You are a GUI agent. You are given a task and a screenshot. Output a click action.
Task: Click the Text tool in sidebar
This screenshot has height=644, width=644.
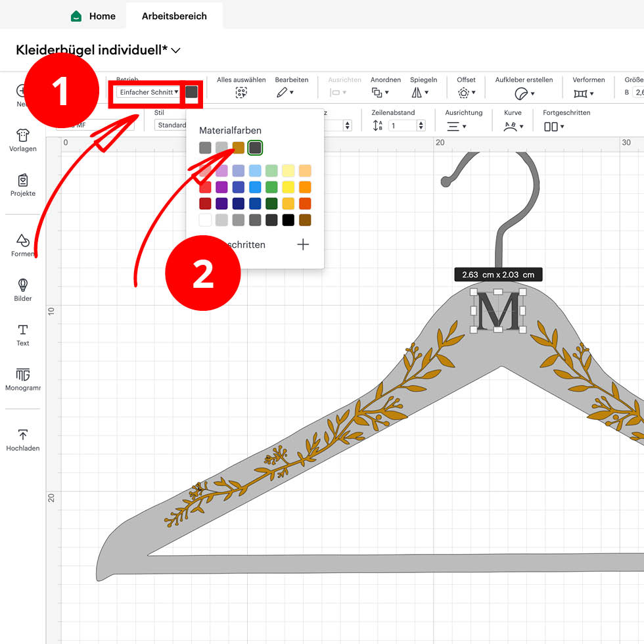pyautogui.click(x=23, y=334)
